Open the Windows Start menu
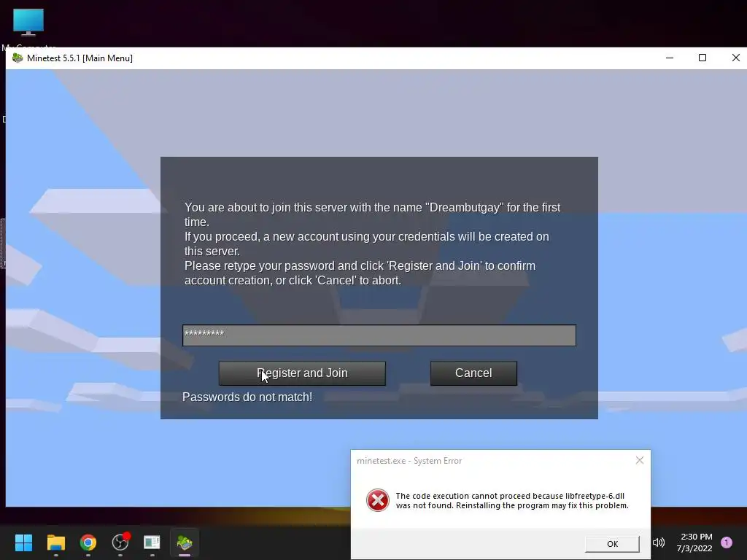Image resolution: width=747 pixels, height=560 pixels. click(x=23, y=542)
